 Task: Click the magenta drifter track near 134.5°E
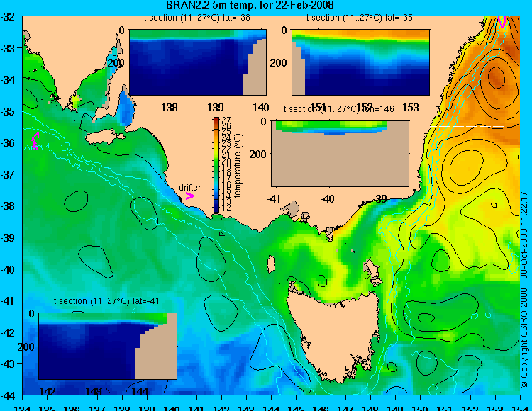pos(35,140)
